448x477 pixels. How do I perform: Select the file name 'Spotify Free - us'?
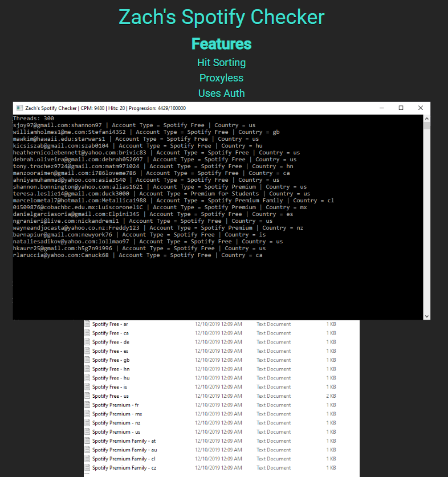click(111, 396)
